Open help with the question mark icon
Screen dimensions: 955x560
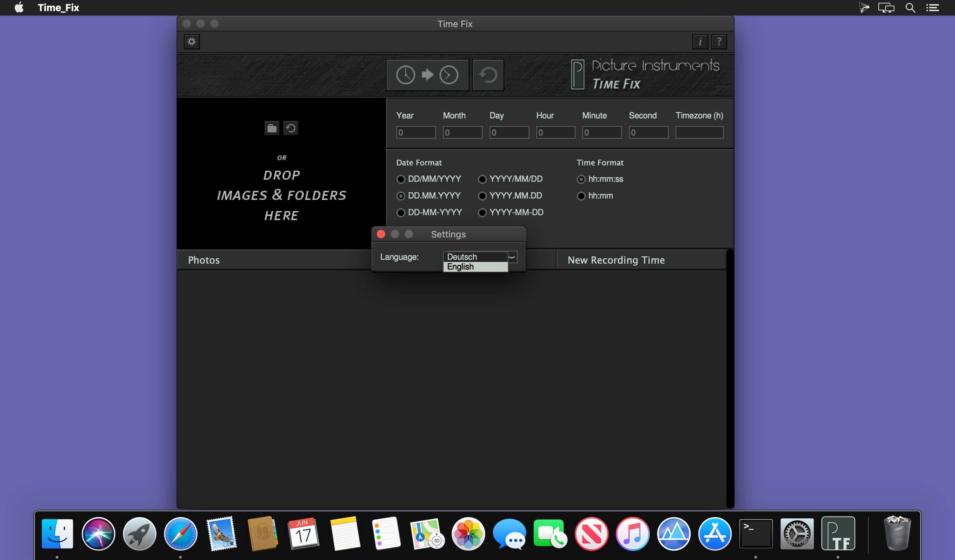click(x=719, y=41)
